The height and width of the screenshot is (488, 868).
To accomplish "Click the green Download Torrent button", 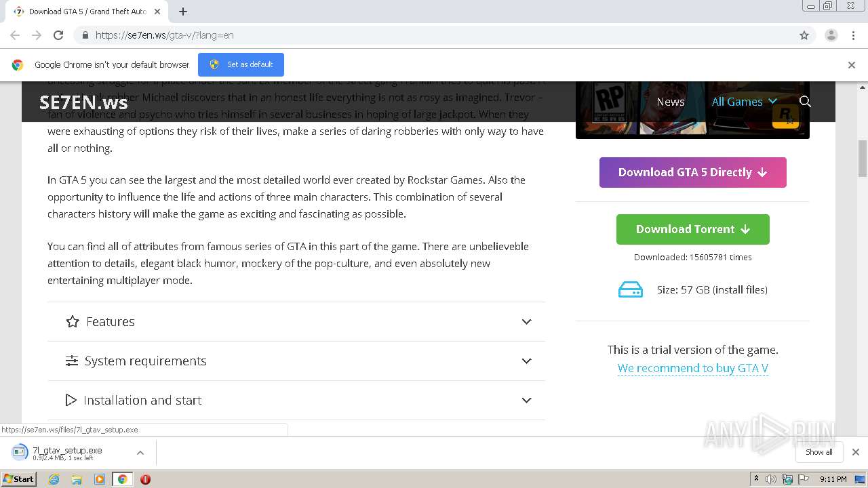I will (x=693, y=229).
